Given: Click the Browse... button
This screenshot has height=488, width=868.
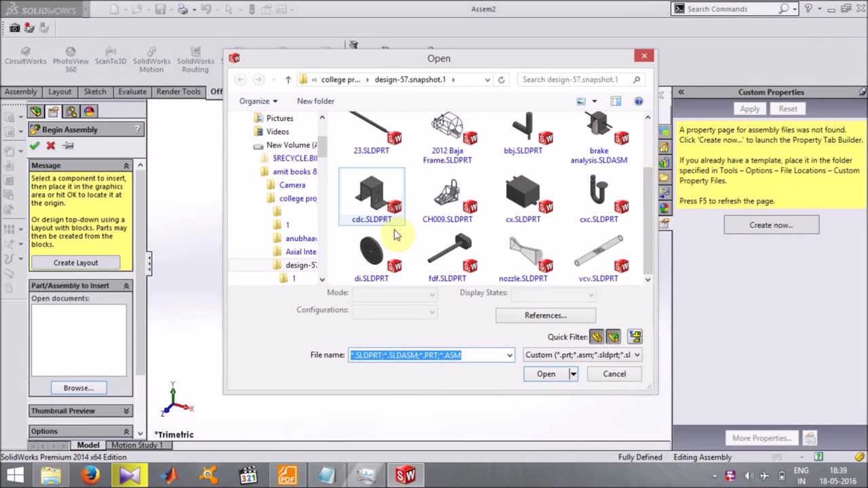Looking at the screenshot, I should (79, 388).
